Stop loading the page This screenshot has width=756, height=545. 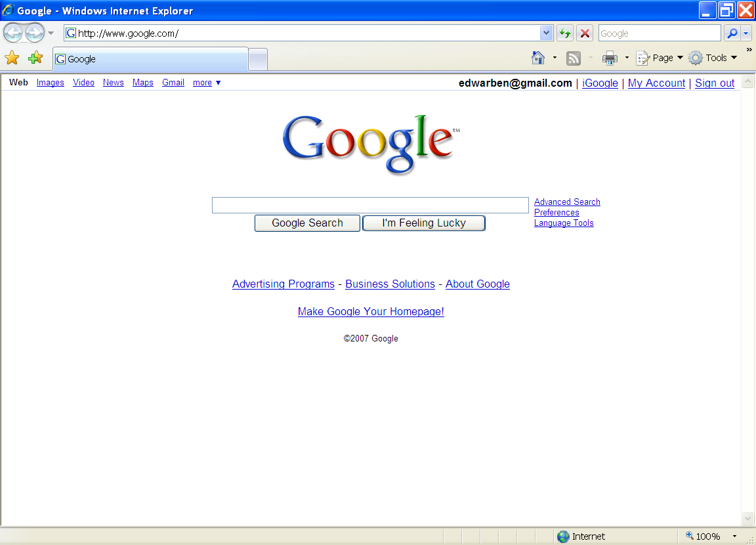coord(585,32)
